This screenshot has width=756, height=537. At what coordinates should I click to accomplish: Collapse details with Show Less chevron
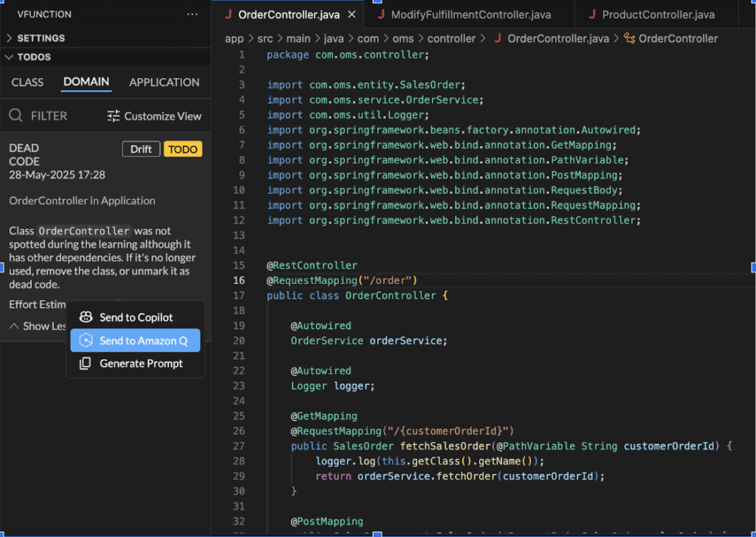(x=14, y=326)
